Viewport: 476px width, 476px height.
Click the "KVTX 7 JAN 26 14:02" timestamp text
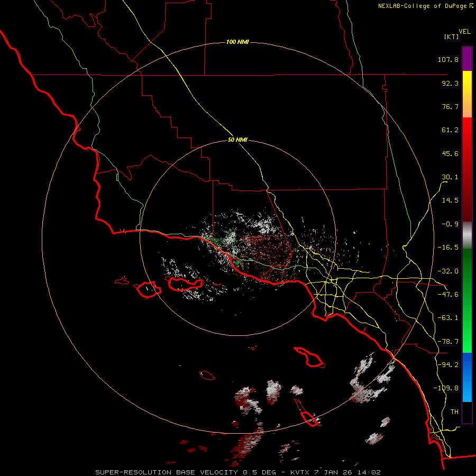pyautogui.click(x=335, y=472)
